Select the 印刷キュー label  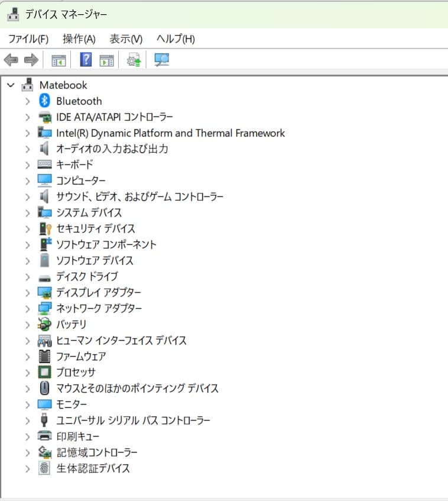click(77, 436)
